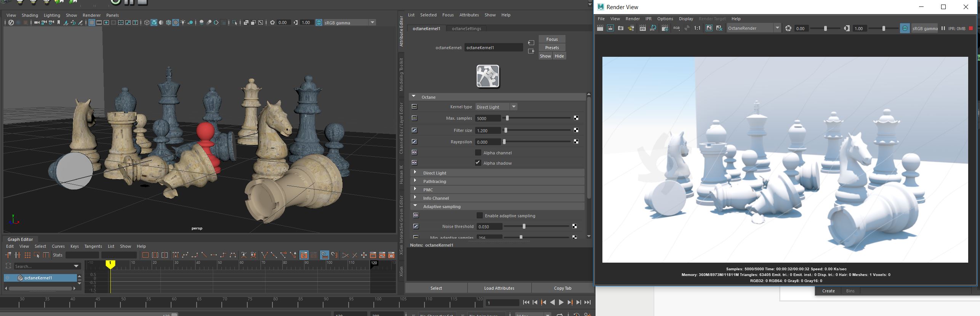Open the Kernel type dropdown

click(x=496, y=107)
